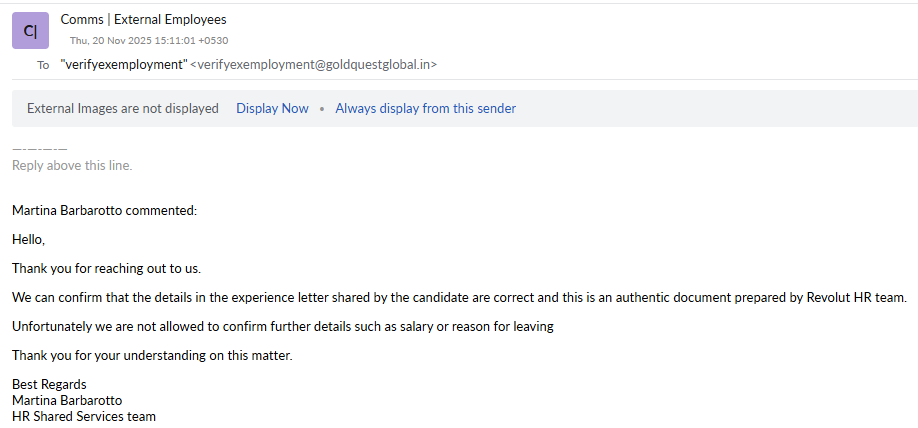Click the Display Now link
This screenshot has width=918, height=428.
(272, 108)
